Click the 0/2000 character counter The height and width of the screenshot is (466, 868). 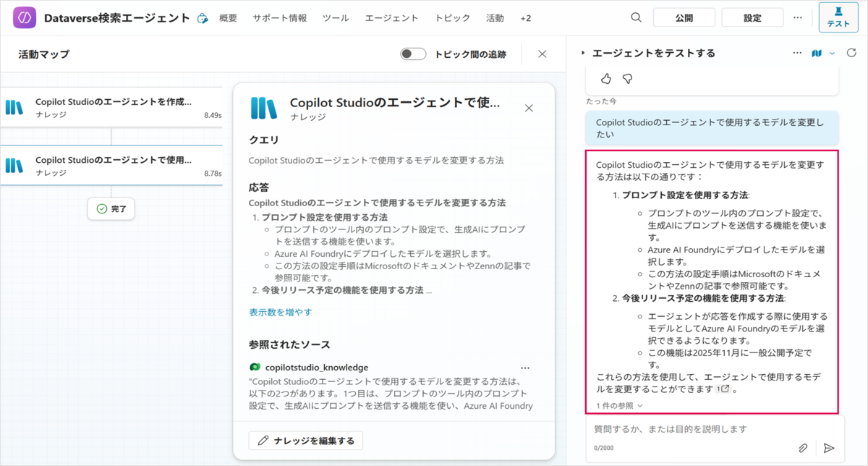[604, 448]
